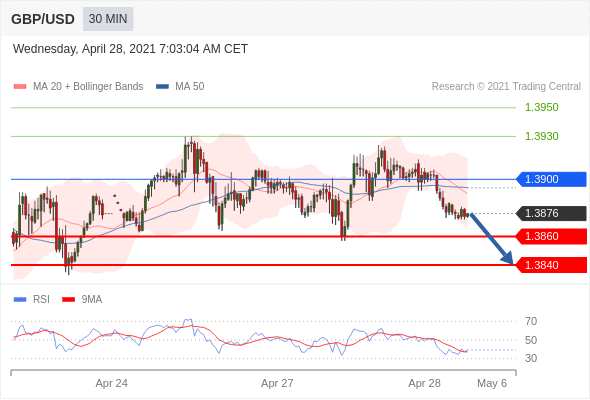590x400 pixels.
Task: Click the GBP/USD pair title
Action: pyautogui.click(x=43, y=19)
